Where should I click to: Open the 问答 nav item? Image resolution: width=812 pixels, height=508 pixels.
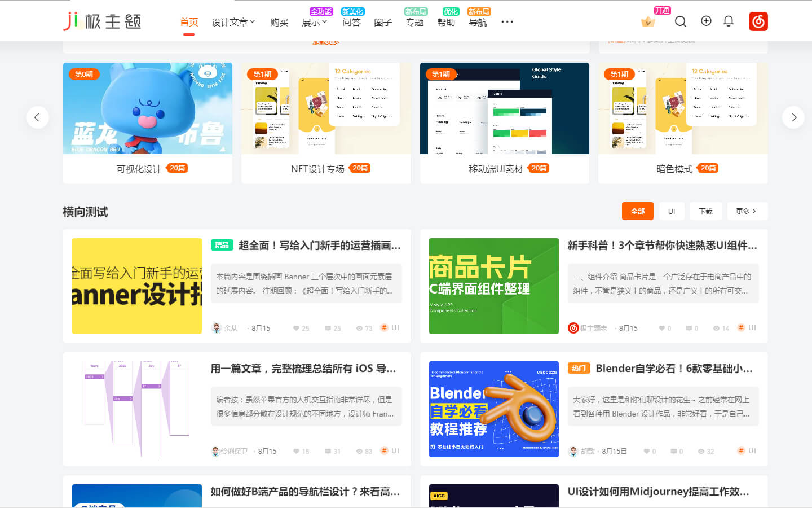coord(351,22)
